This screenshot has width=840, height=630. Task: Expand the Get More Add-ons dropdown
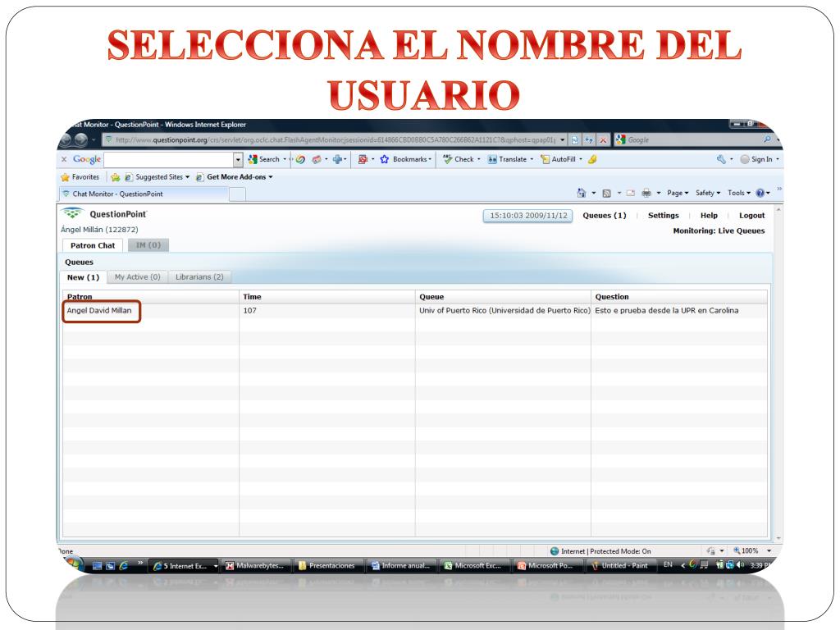pyautogui.click(x=271, y=177)
